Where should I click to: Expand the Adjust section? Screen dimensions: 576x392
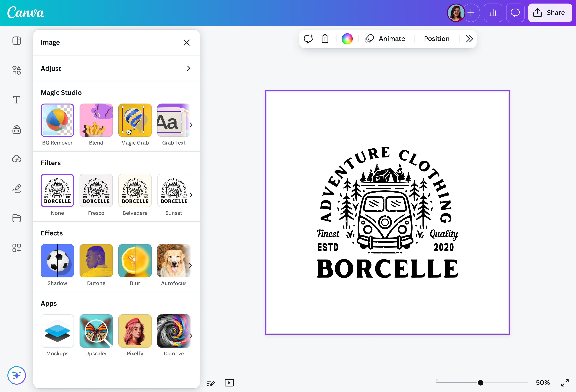[x=116, y=68]
